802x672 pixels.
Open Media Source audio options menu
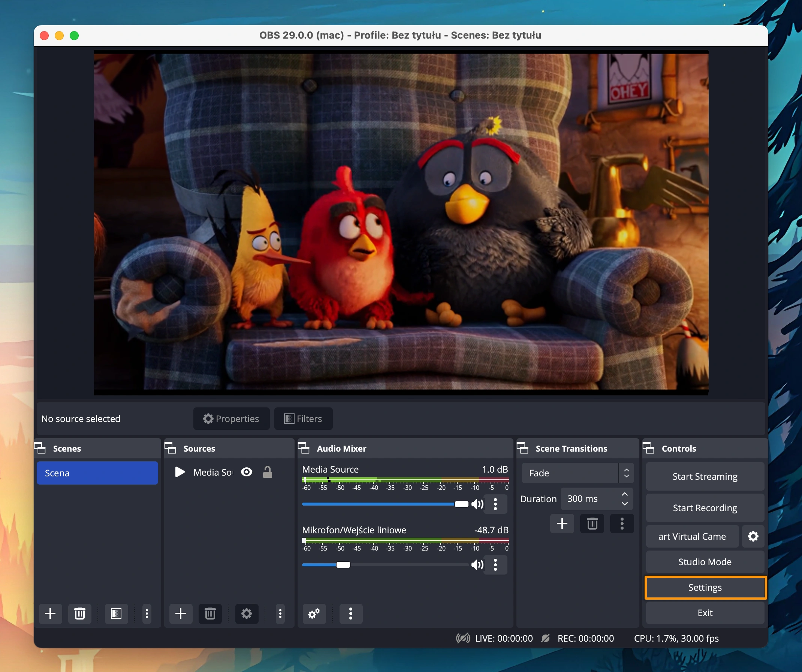point(495,504)
